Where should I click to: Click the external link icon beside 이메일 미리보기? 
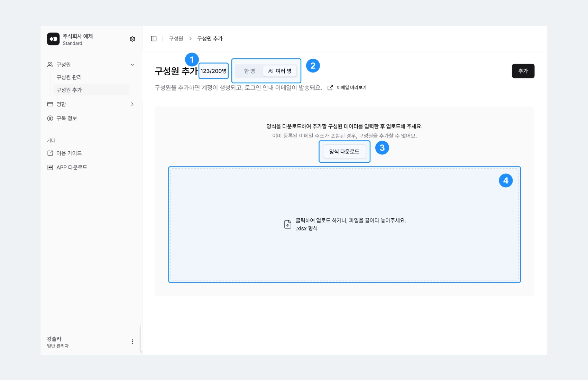[x=330, y=88]
